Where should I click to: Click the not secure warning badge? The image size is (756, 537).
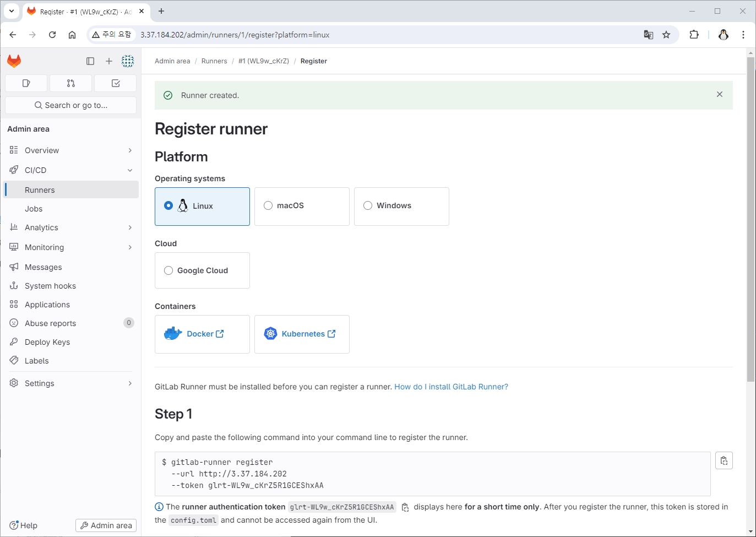point(112,35)
